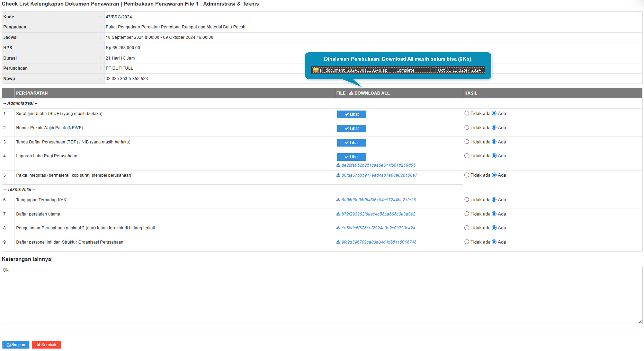Screen dimensions: 644x351
Task: Mark NPWP as Ada
Action: [494, 128]
